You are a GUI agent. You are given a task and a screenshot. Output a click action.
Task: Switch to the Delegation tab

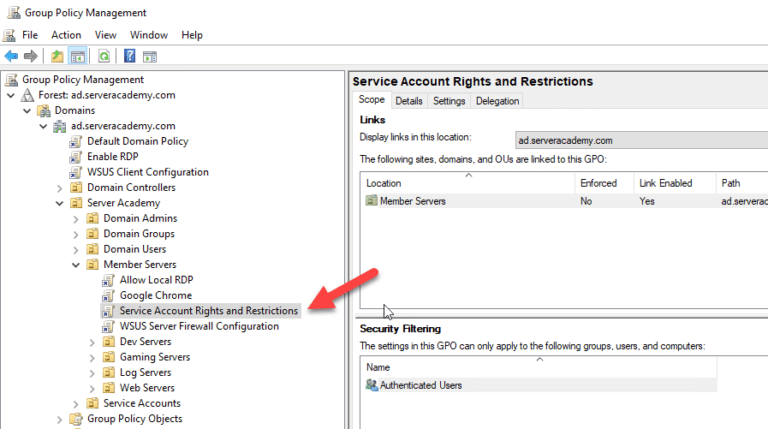point(497,101)
